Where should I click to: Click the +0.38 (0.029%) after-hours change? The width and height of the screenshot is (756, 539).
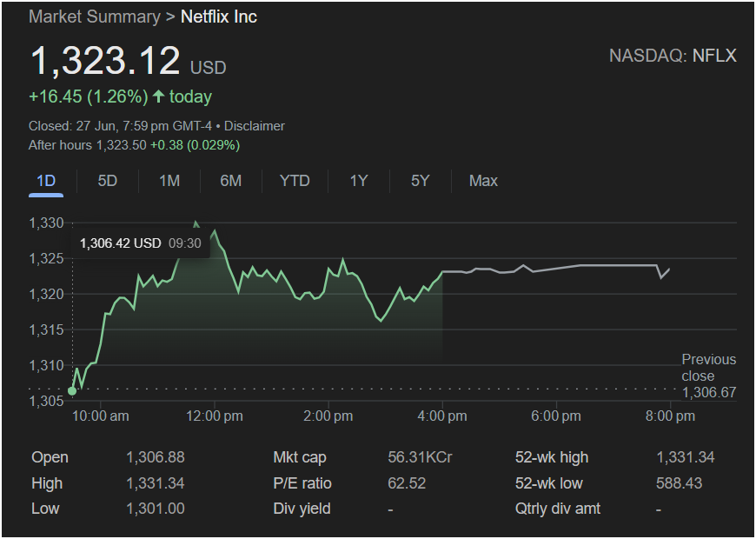(x=195, y=145)
